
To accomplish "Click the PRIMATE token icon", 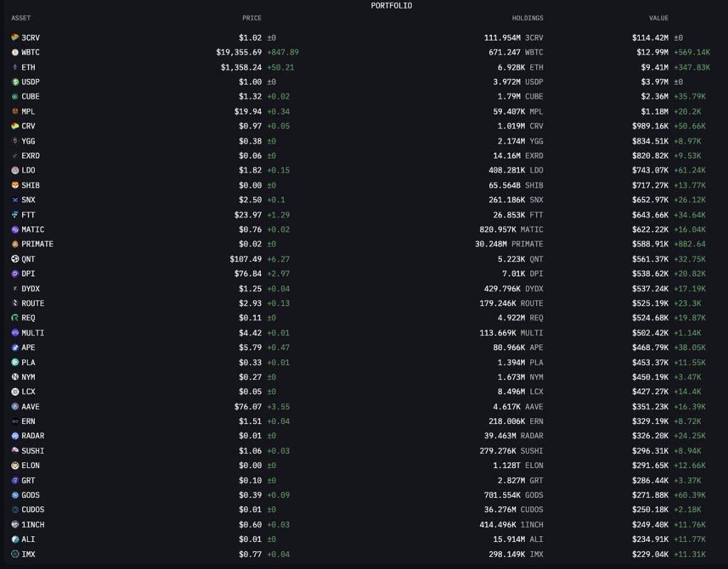I will point(15,244).
